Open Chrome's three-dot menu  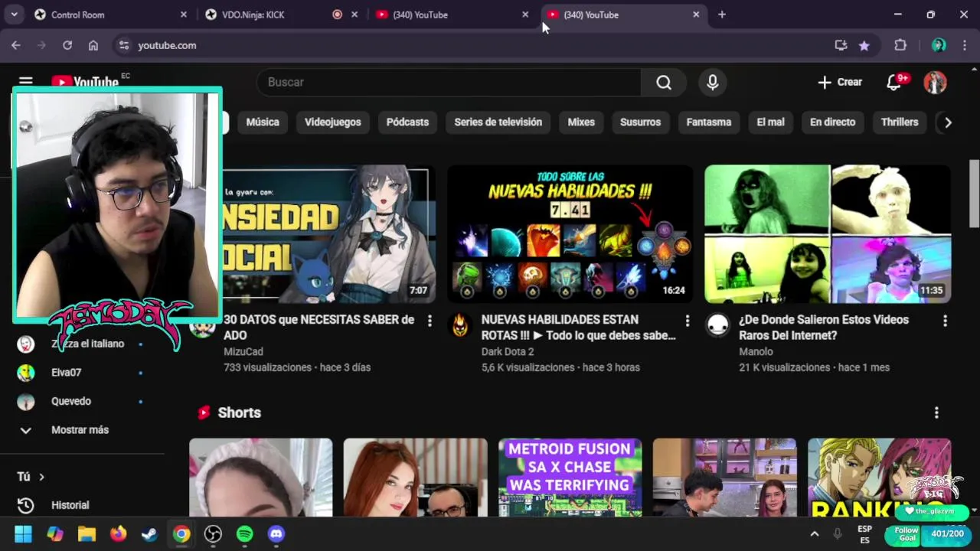click(x=964, y=45)
